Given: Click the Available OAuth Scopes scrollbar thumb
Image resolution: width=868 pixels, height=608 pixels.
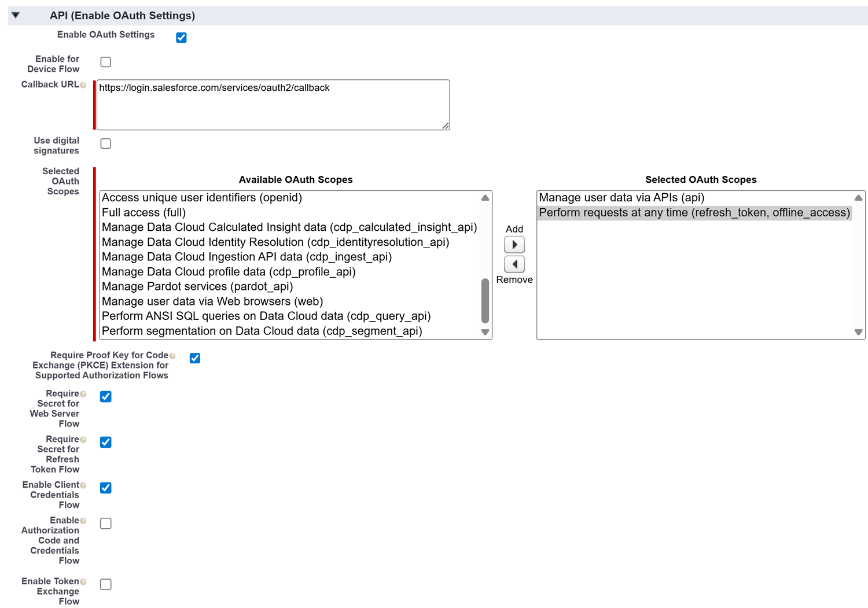Looking at the screenshot, I should point(486,301).
